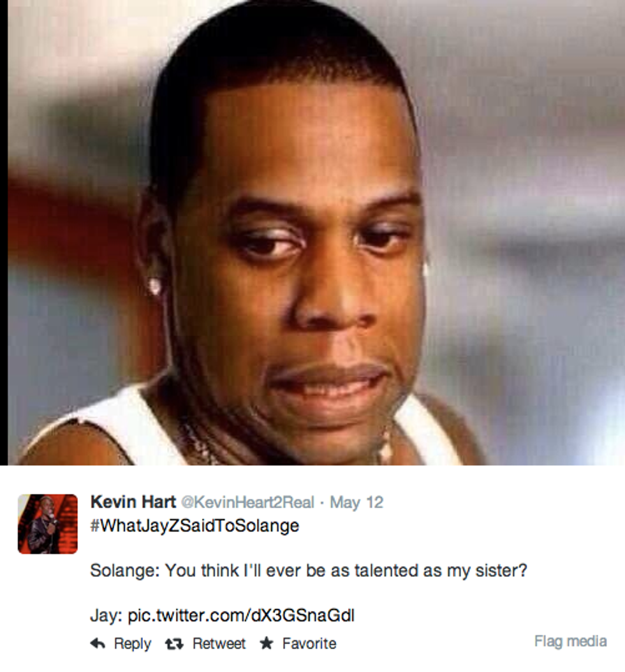Open the Kevin Hart display name
The height and width of the screenshot is (672, 625).
coord(133,502)
